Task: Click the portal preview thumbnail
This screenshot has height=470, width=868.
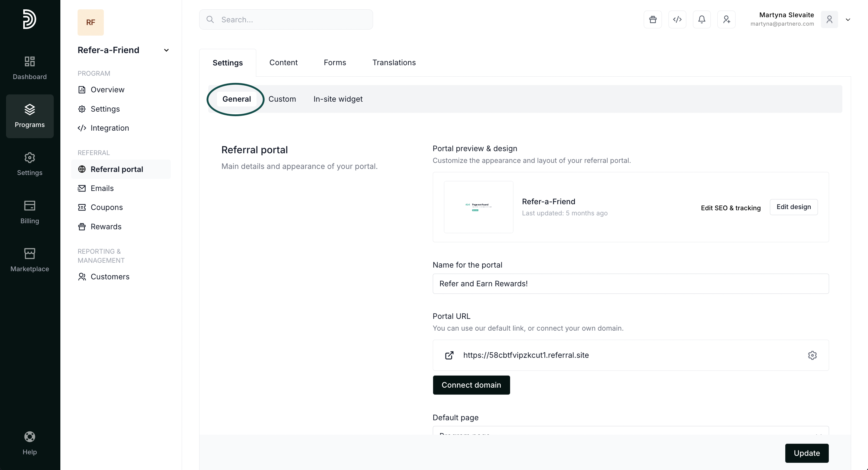Action: click(478, 207)
